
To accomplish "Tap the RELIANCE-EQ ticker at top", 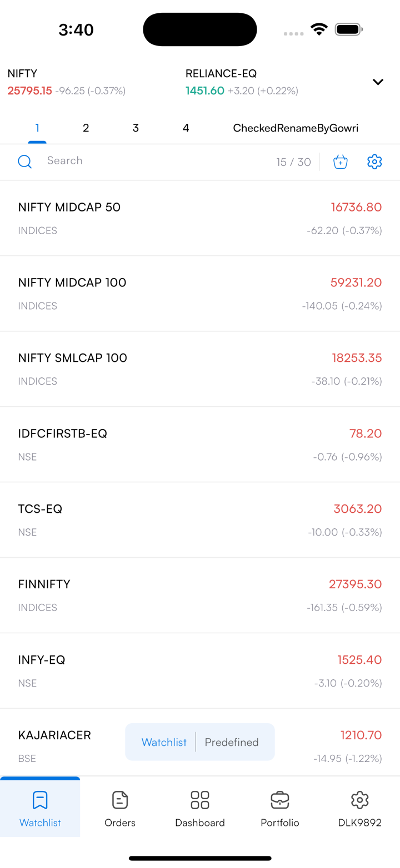I will click(x=242, y=82).
